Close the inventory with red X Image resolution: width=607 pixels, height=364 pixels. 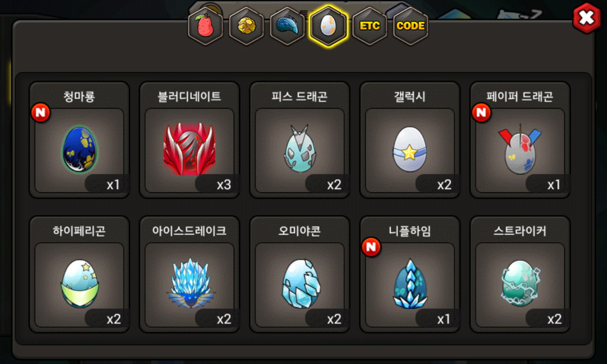(x=587, y=18)
